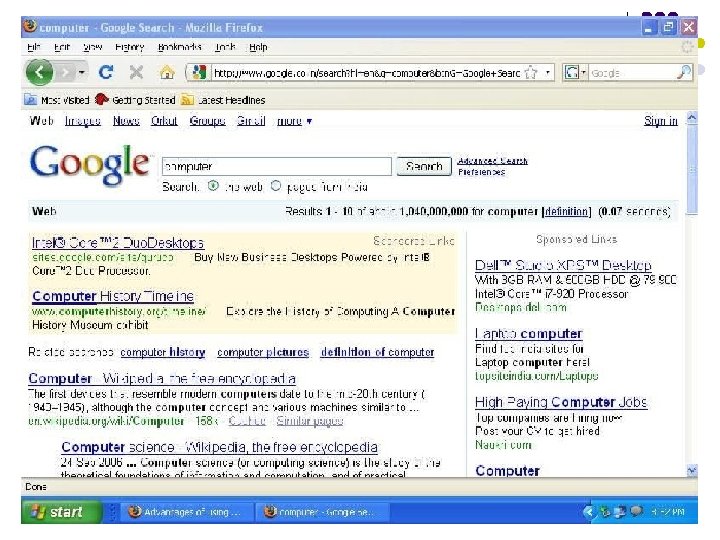Click the page scrollbar up arrow

[692, 119]
